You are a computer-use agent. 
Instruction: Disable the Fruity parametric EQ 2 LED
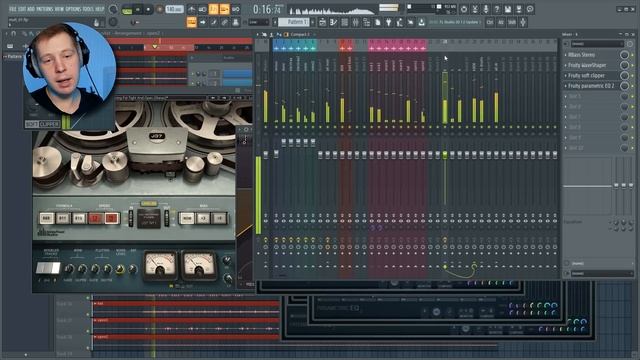tap(633, 86)
